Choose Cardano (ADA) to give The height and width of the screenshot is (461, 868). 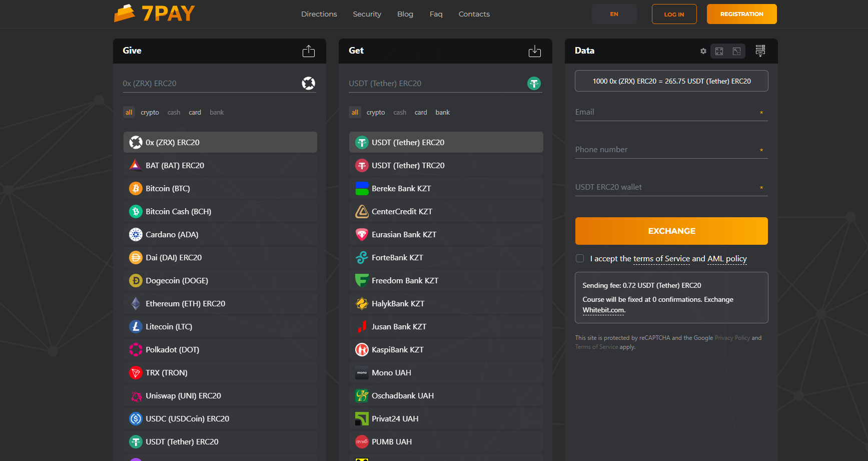pyautogui.click(x=220, y=234)
